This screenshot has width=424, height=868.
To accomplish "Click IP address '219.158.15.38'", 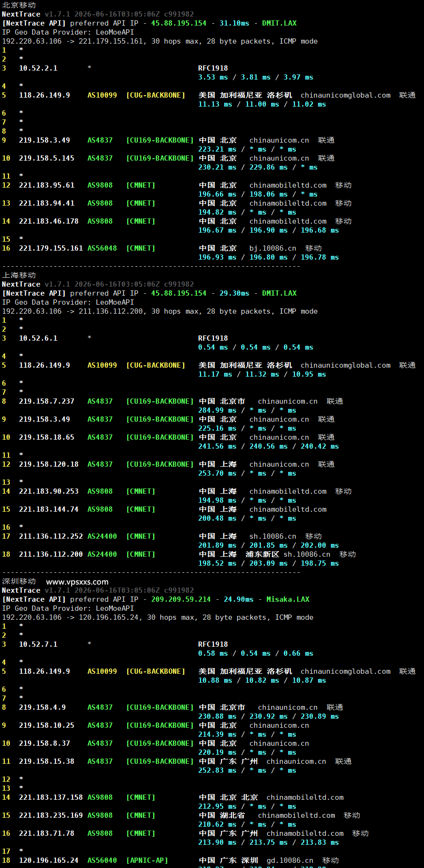I will (x=46, y=761).
